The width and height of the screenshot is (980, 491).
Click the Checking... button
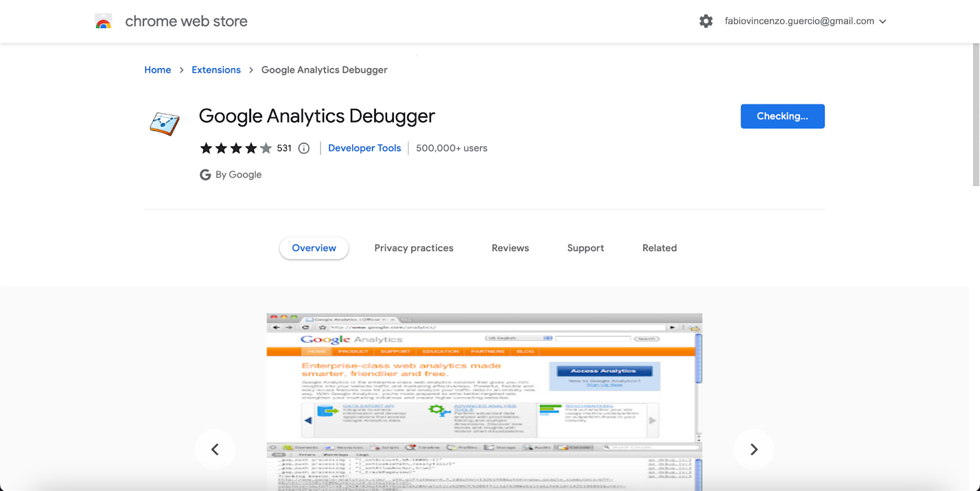[782, 116]
